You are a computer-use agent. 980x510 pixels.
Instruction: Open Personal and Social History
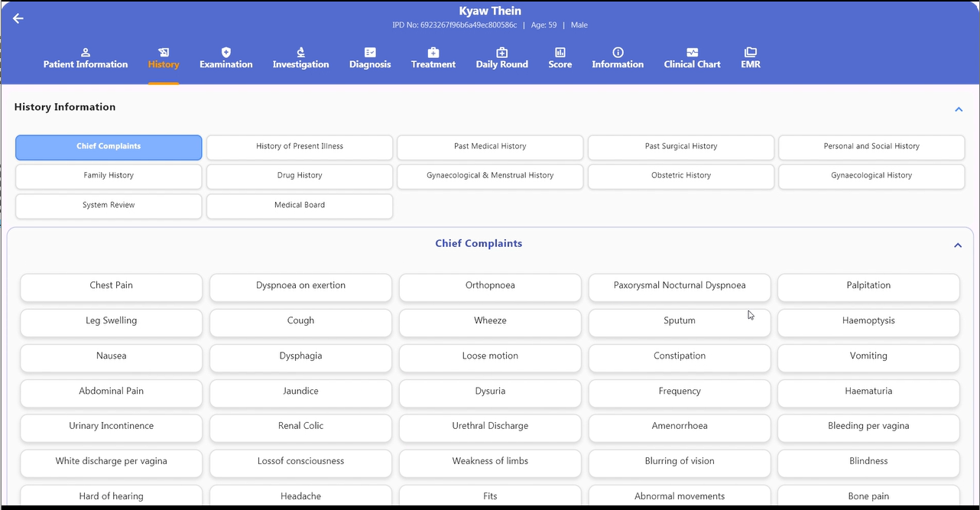[871, 147]
